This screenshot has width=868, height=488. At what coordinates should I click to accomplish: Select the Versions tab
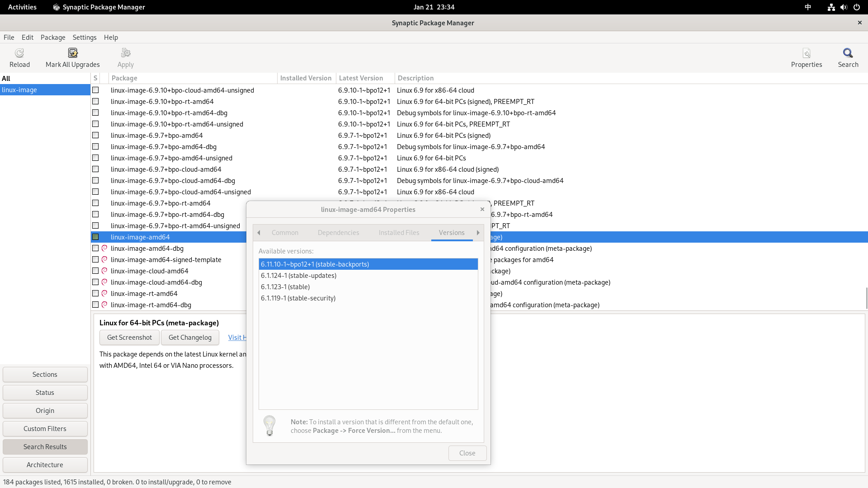[x=452, y=233]
